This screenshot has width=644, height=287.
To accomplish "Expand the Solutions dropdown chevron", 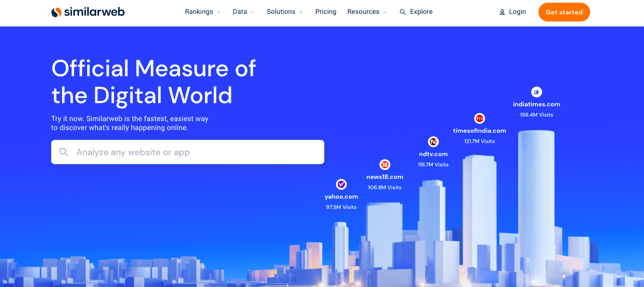I will pyautogui.click(x=301, y=13).
